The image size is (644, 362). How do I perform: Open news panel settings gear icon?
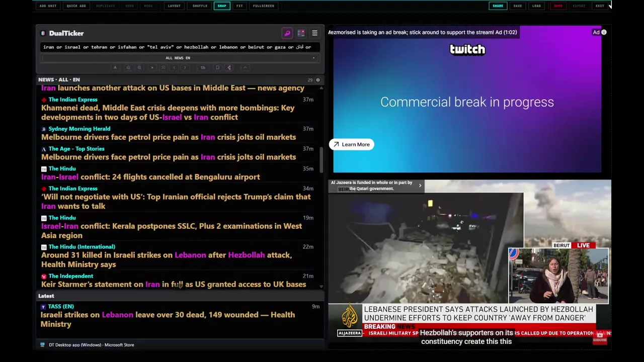(x=317, y=80)
